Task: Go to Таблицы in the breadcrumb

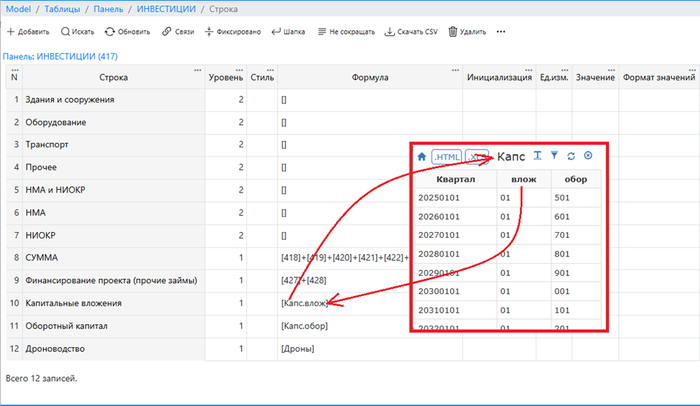Action: coord(68,8)
